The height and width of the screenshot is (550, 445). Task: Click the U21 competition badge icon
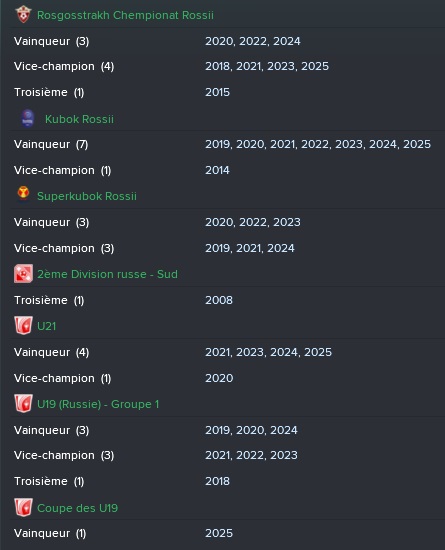[x=23, y=326]
